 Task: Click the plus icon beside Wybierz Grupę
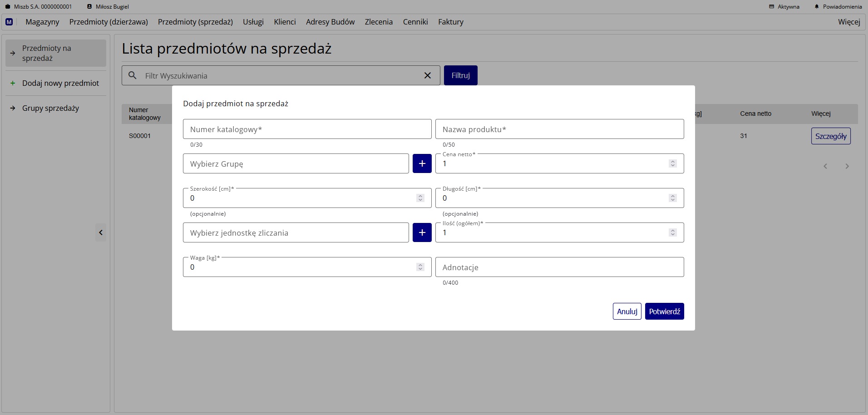click(422, 163)
